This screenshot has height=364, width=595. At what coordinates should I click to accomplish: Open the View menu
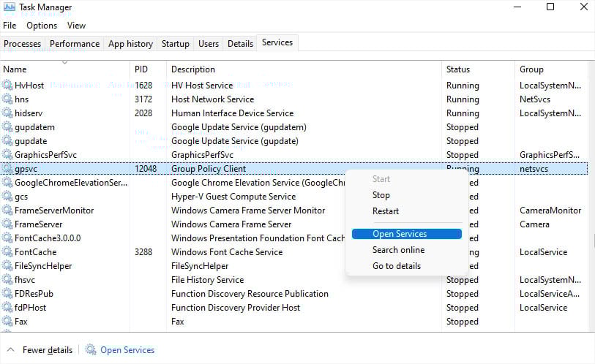(x=76, y=26)
